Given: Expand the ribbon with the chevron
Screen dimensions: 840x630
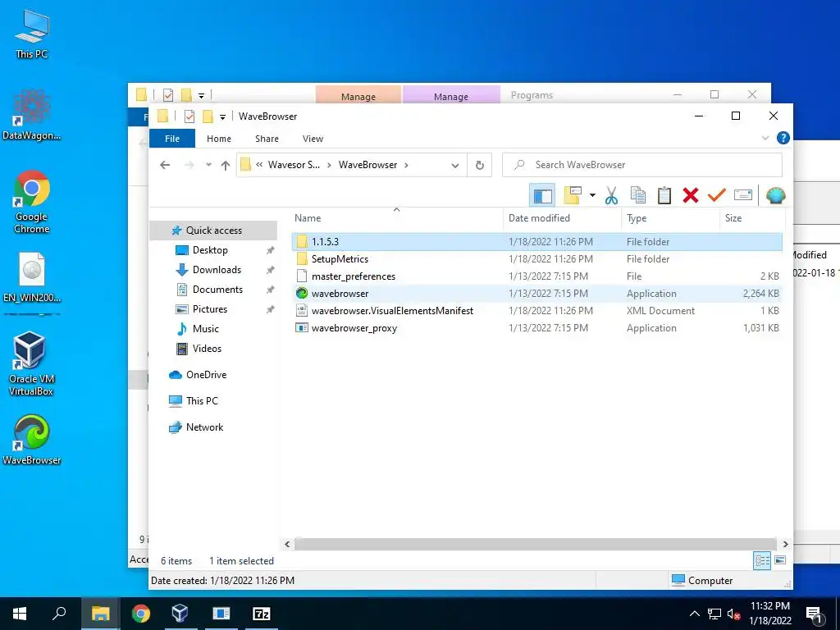Looking at the screenshot, I should click(765, 138).
